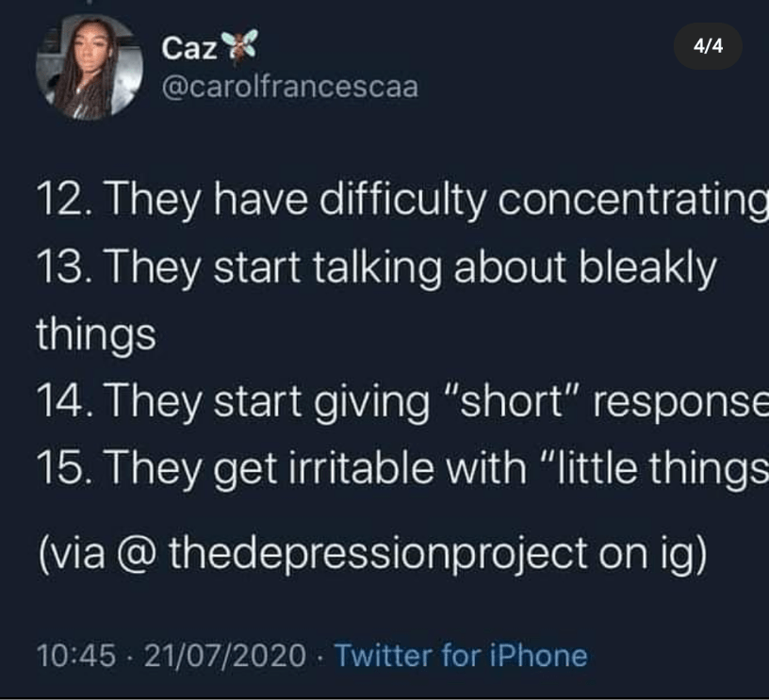Open the @carolfrancescaa handle
Image resolution: width=769 pixels, height=700 pixels.
290,88
